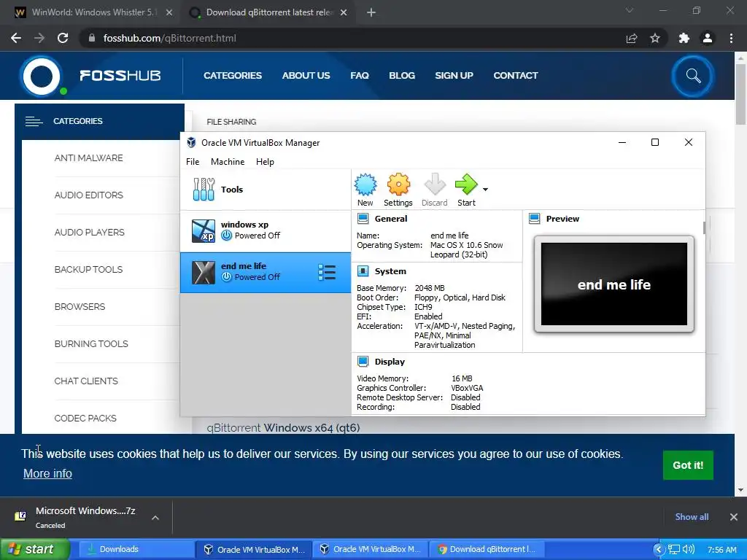This screenshot has height=560, width=747.
Task: Click the volume icon in system tray
Action: pos(688,549)
